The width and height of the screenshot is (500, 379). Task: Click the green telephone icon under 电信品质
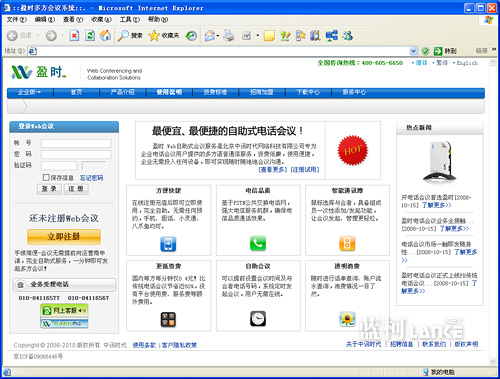tap(258, 243)
